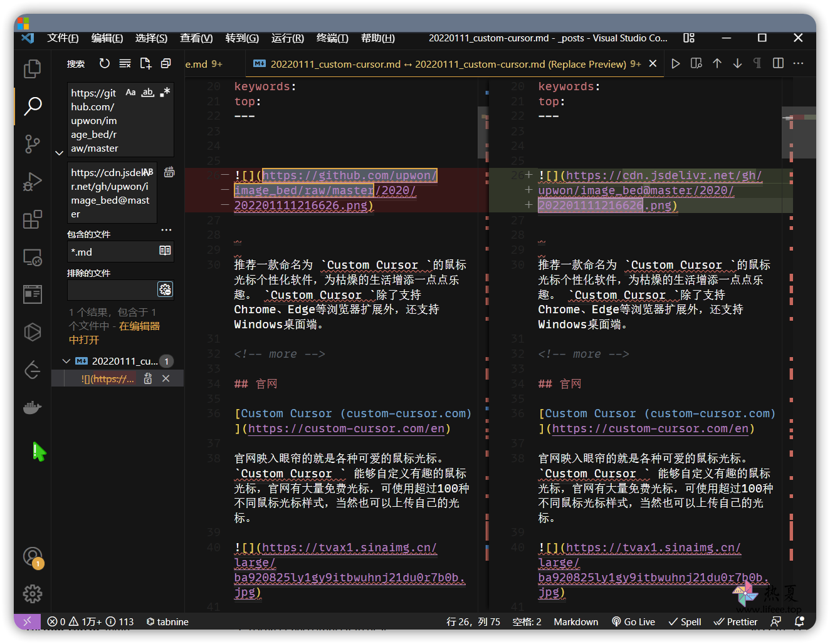This screenshot has width=830, height=644.
Task: Toggle match case in search box
Action: [x=130, y=92]
